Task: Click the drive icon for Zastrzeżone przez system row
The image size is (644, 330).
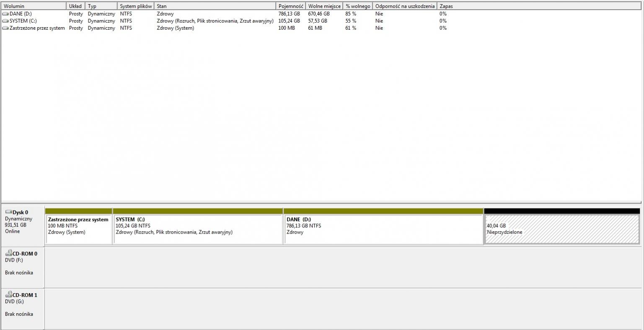Action: 5,28
